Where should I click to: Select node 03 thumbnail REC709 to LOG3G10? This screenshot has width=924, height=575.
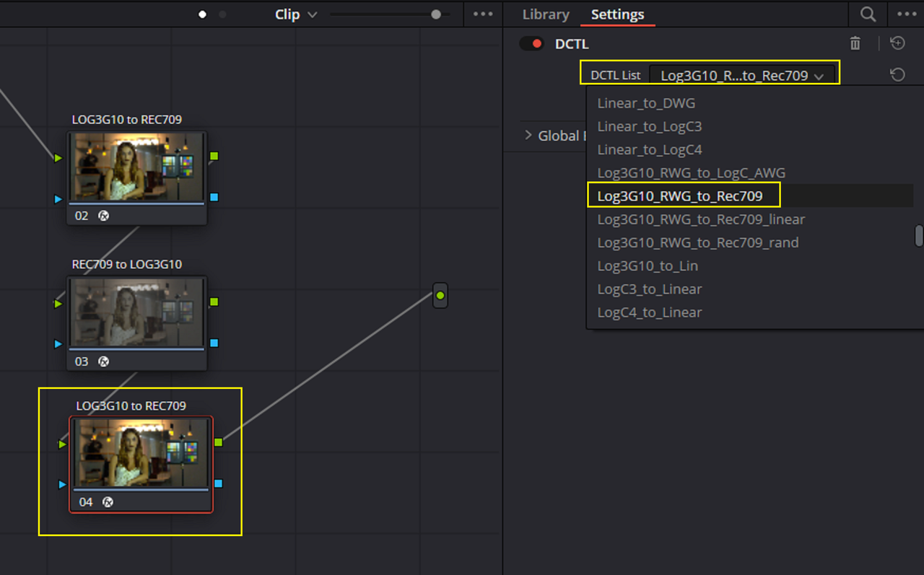[137, 312]
